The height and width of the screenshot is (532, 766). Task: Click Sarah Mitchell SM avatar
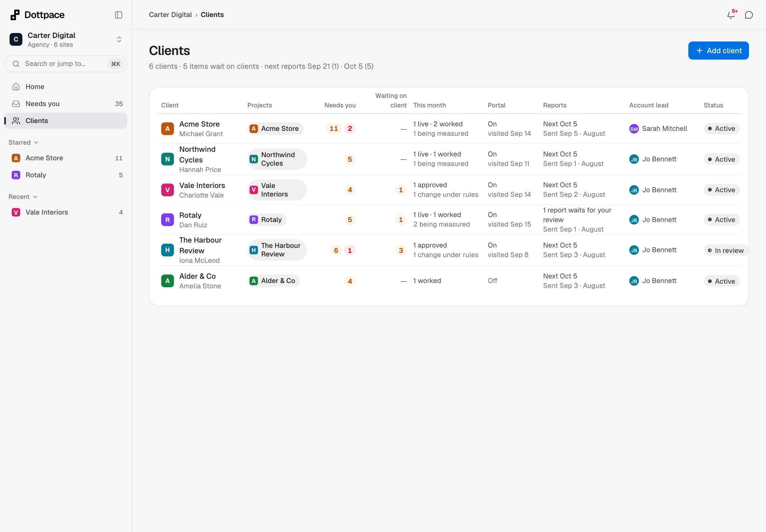point(634,129)
